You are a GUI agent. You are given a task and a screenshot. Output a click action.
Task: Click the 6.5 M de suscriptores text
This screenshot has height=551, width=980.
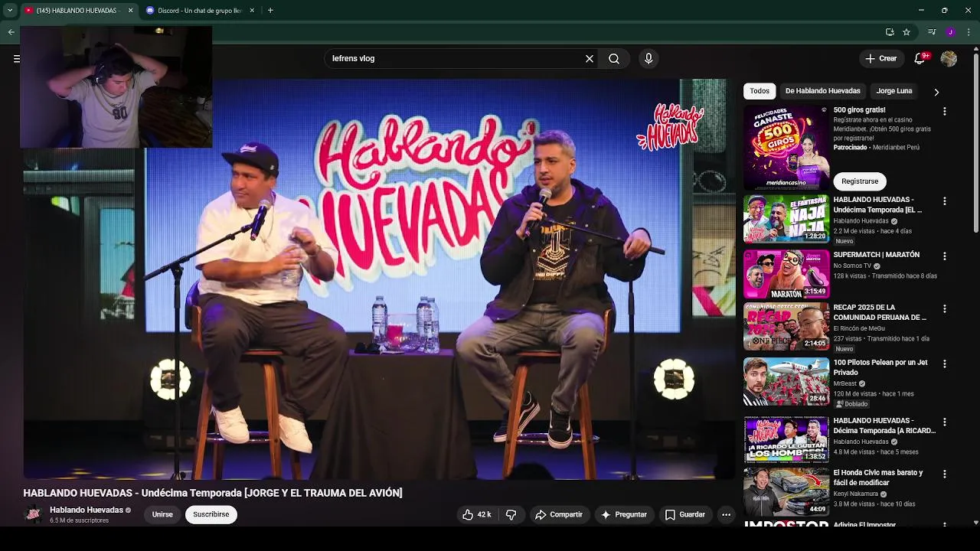tap(79, 521)
